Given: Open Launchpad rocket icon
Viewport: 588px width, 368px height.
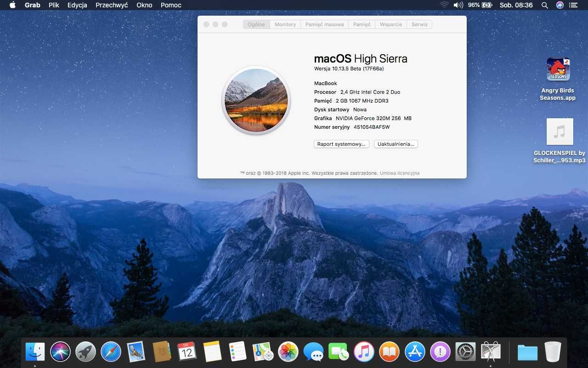Looking at the screenshot, I should [x=85, y=352].
